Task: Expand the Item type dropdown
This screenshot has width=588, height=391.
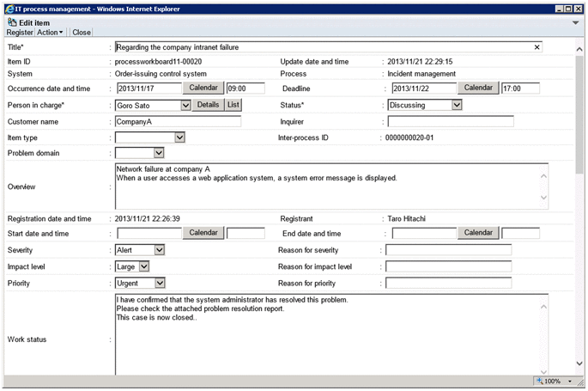Action: point(179,137)
